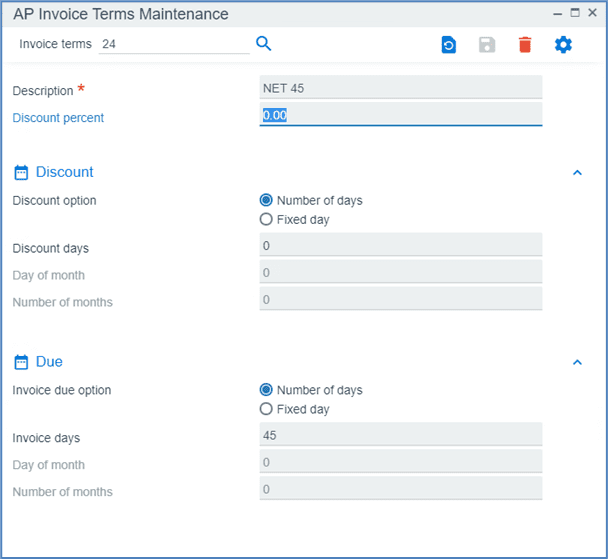The height and width of the screenshot is (559, 608).
Task: Click the Discount option label
Action: tap(54, 200)
